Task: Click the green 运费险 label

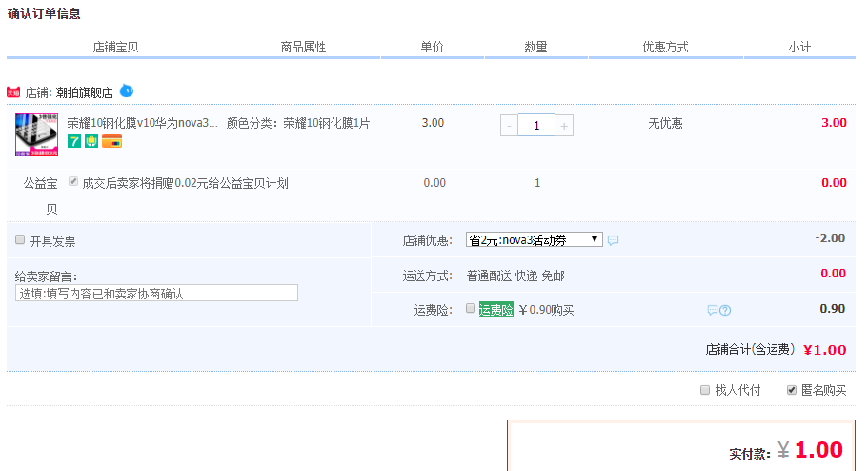Action: point(496,309)
